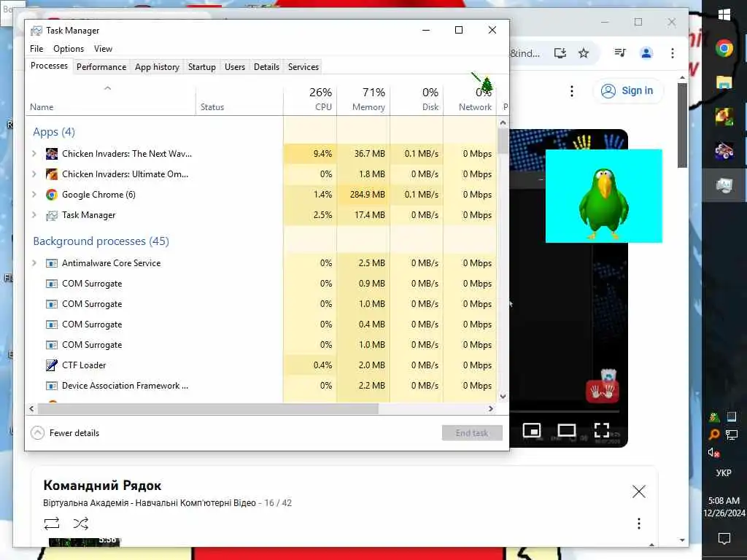Click the network tray icon
The image size is (747, 560).
click(731, 435)
